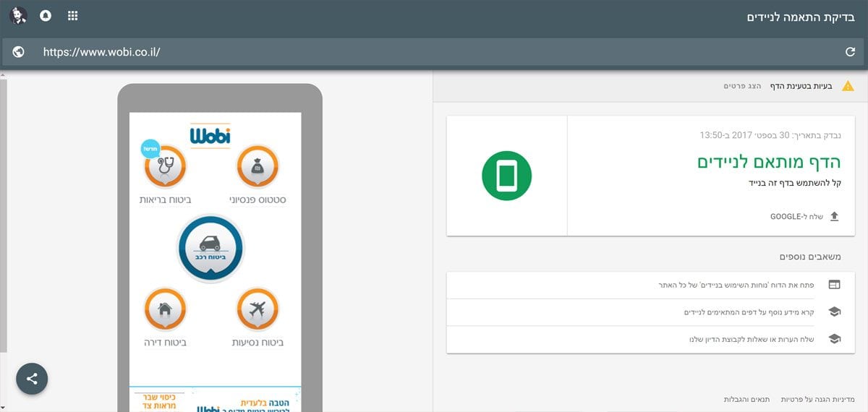Image resolution: width=868 pixels, height=412 pixels.
Task: Edit the https://www.wobi.co.il/ URL field
Action: point(434,52)
